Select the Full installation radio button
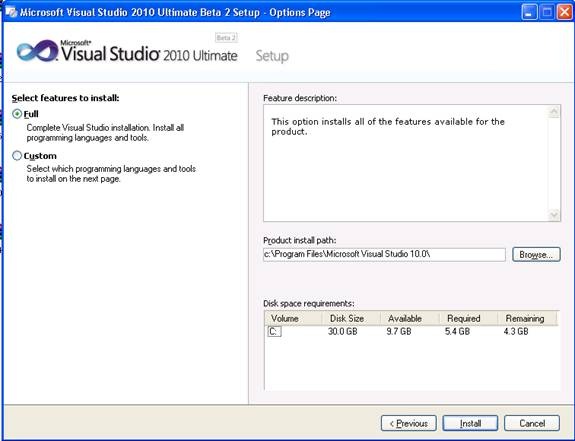The height and width of the screenshot is (441, 575). pos(17,114)
